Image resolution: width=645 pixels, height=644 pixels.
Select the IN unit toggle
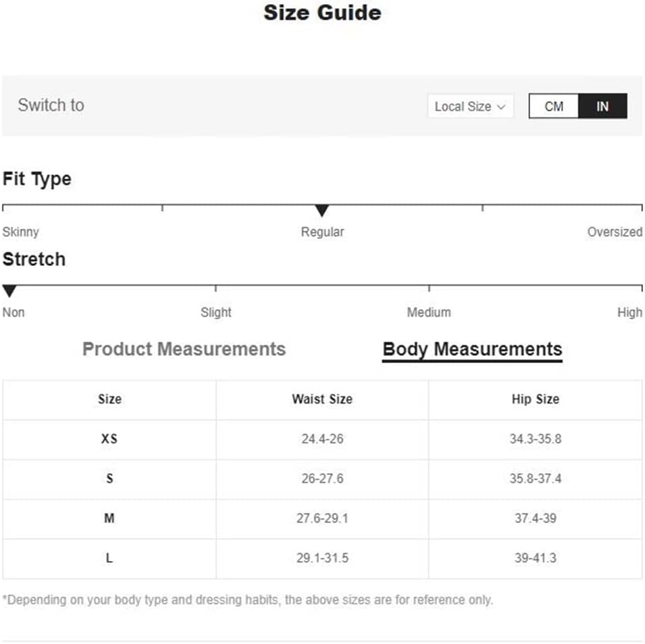pos(602,106)
